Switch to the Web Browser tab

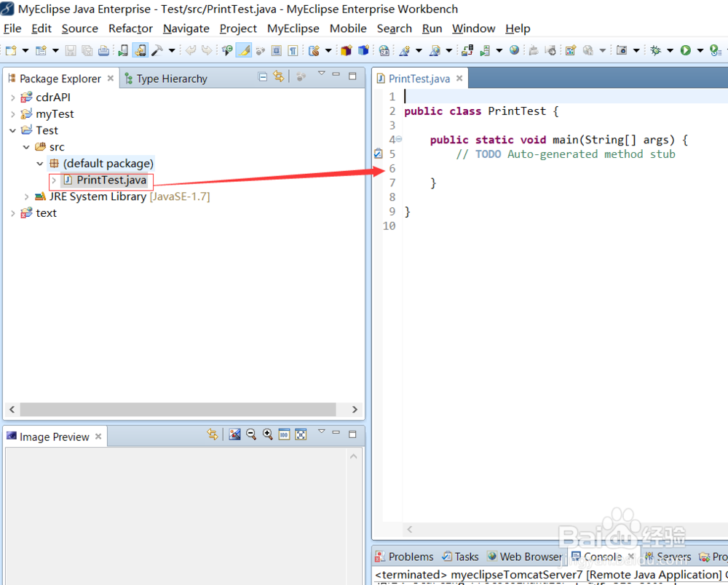[x=525, y=557]
